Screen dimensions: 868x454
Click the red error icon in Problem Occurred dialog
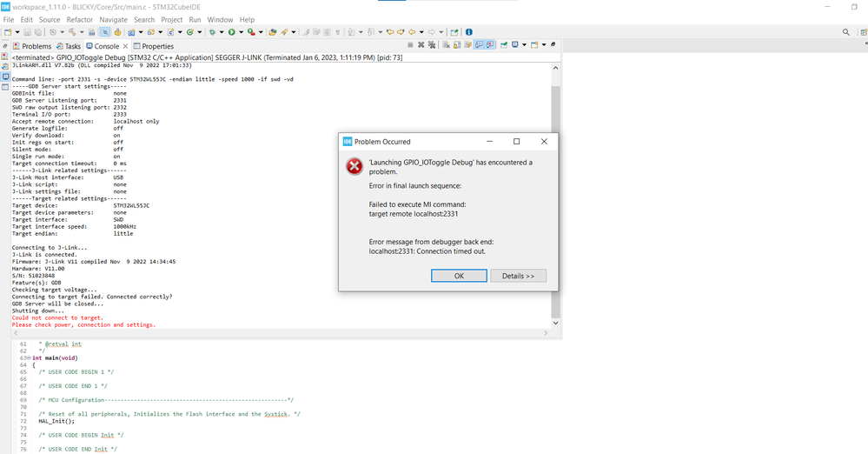pyautogui.click(x=354, y=166)
